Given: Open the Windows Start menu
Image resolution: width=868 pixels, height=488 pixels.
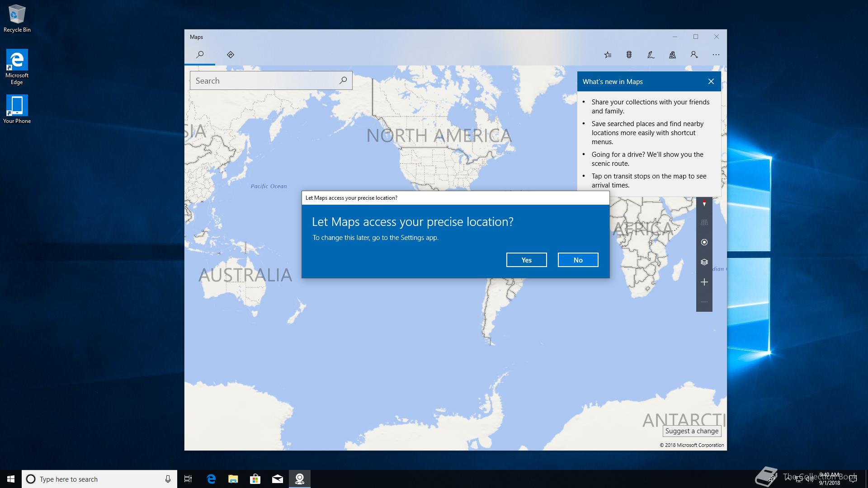Looking at the screenshot, I should click(x=11, y=479).
